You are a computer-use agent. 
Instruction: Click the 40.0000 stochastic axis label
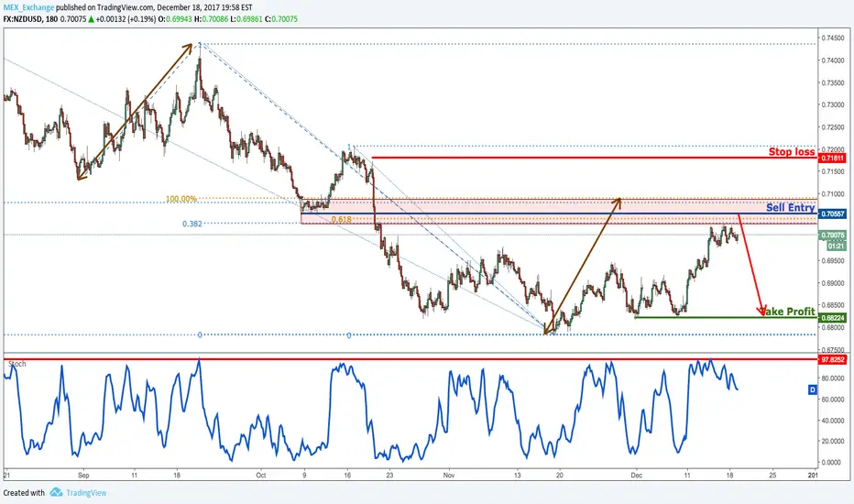pyautogui.click(x=833, y=421)
